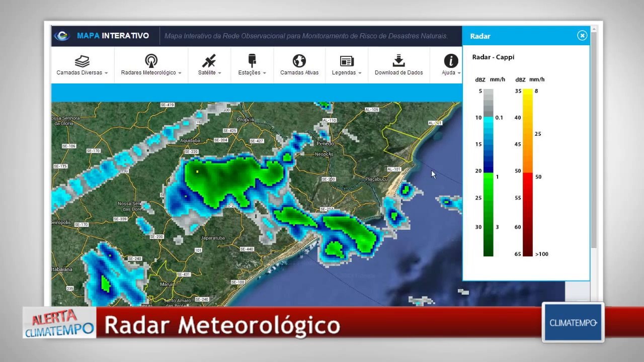Click the Propriá town label on map
Viewport: 644px width, 362px height.
pos(246,120)
